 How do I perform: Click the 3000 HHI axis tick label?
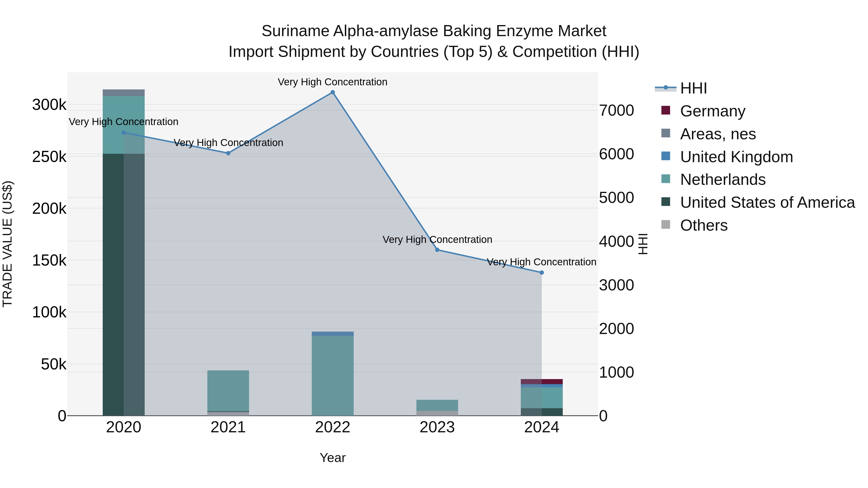pos(617,285)
